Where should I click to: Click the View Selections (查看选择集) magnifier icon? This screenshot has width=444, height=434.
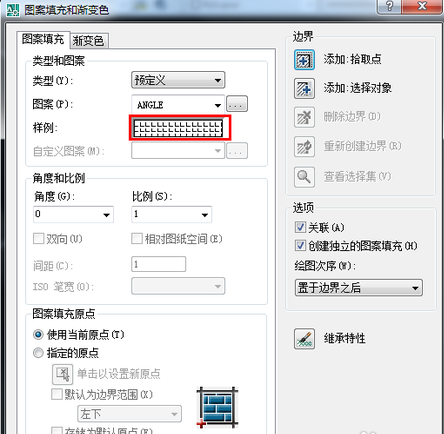click(x=304, y=177)
